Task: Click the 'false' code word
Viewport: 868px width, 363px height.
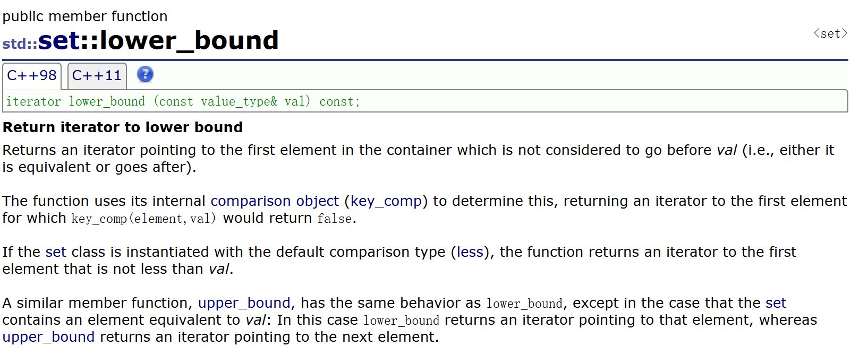Action: (334, 219)
